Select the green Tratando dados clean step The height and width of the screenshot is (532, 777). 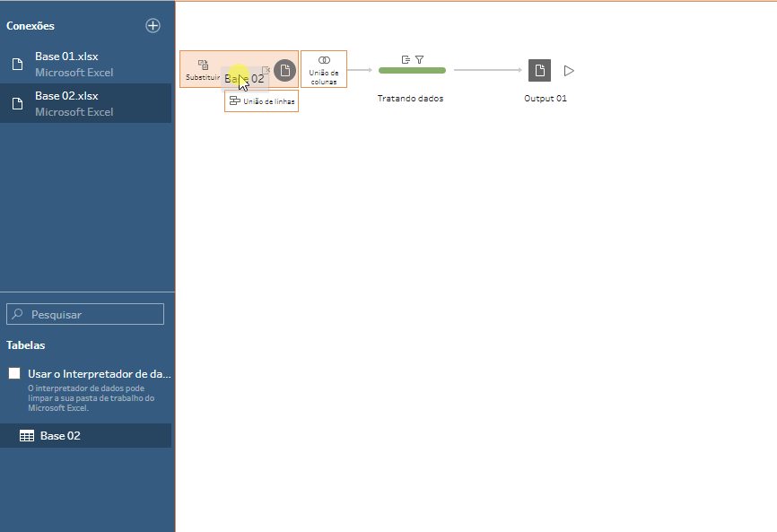click(412, 70)
